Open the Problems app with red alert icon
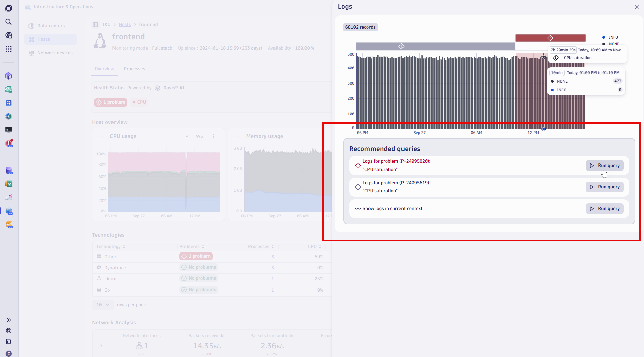 tap(9, 143)
